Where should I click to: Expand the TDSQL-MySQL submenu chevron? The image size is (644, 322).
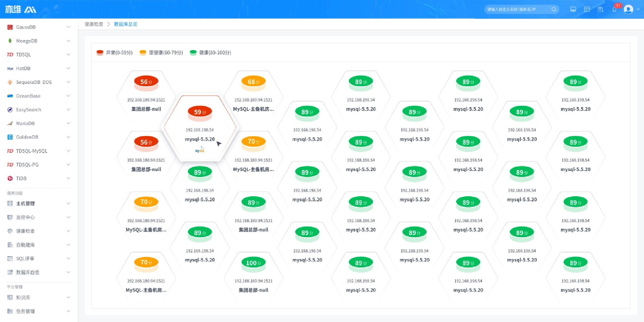(x=68, y=151)
